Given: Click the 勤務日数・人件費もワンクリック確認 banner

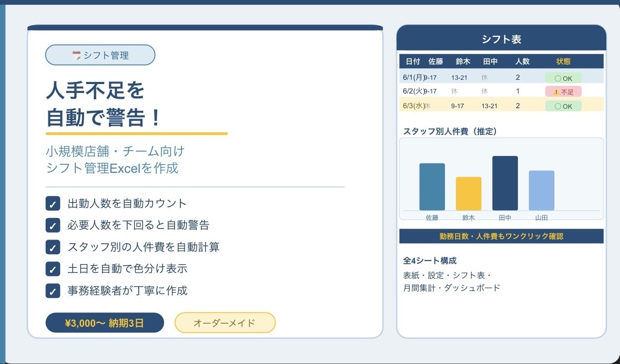Looking at the screenshot, I should click(x=501, y=236).
